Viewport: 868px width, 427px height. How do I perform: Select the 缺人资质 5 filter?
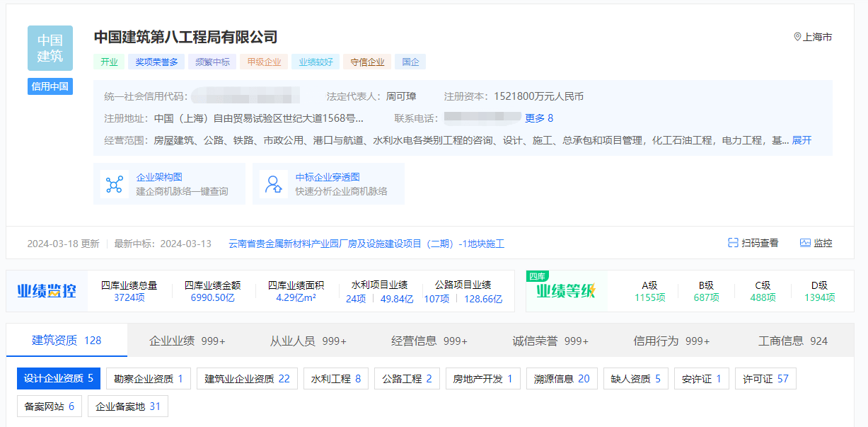[x=636, y=379]
